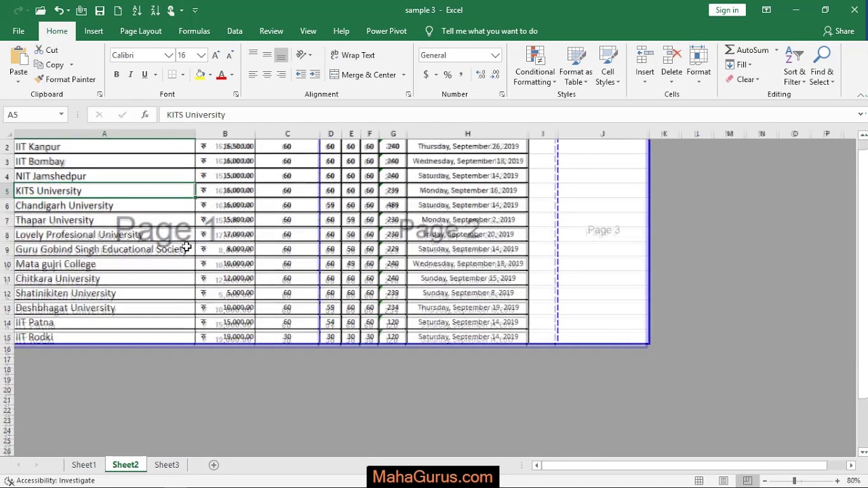Open Find & Select magnifier icon

pyautogui.click(x=822, y=56)
